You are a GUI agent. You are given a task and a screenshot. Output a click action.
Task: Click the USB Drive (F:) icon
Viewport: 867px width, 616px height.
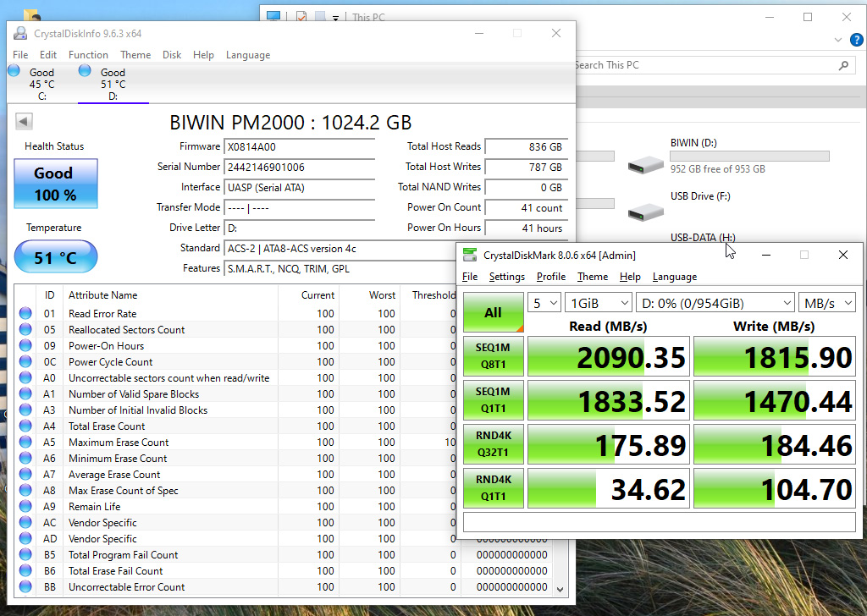click(x=645, y=212)
